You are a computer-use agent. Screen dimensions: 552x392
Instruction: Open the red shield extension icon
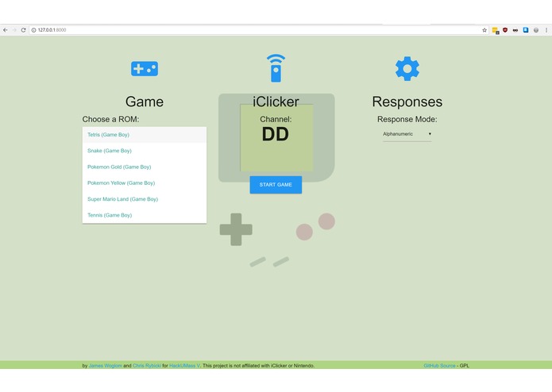505,30
